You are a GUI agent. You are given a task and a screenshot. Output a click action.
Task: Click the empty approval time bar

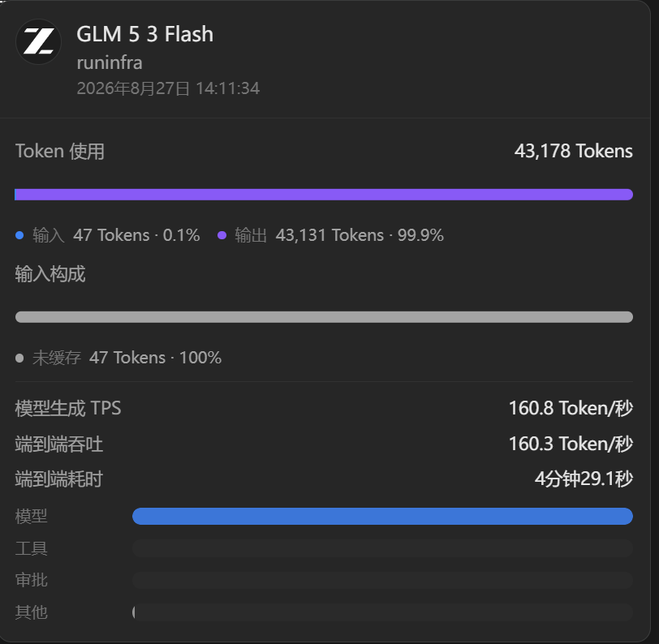tap(382, 580)
